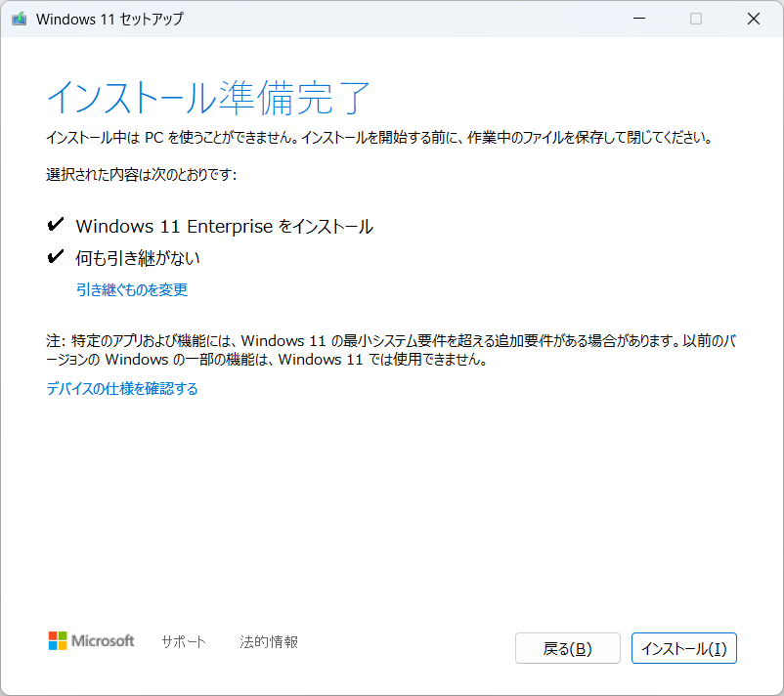Click the note paragraph starting with 注:

pyautogui.click(x=391, y=350)
